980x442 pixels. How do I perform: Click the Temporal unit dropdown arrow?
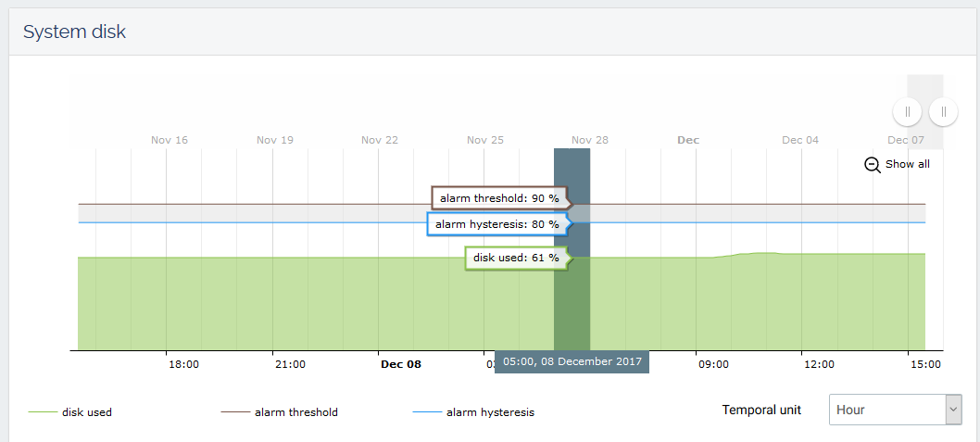[953, 409]
